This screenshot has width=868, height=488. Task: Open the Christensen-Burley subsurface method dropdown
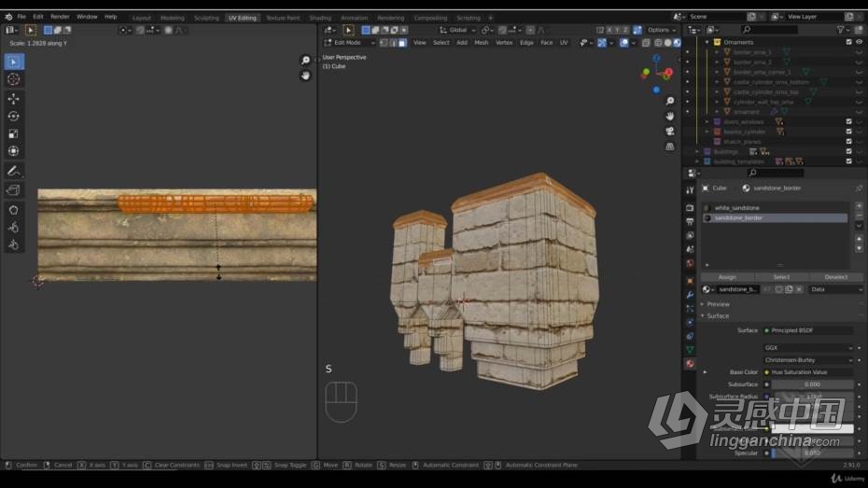point(808,360)
